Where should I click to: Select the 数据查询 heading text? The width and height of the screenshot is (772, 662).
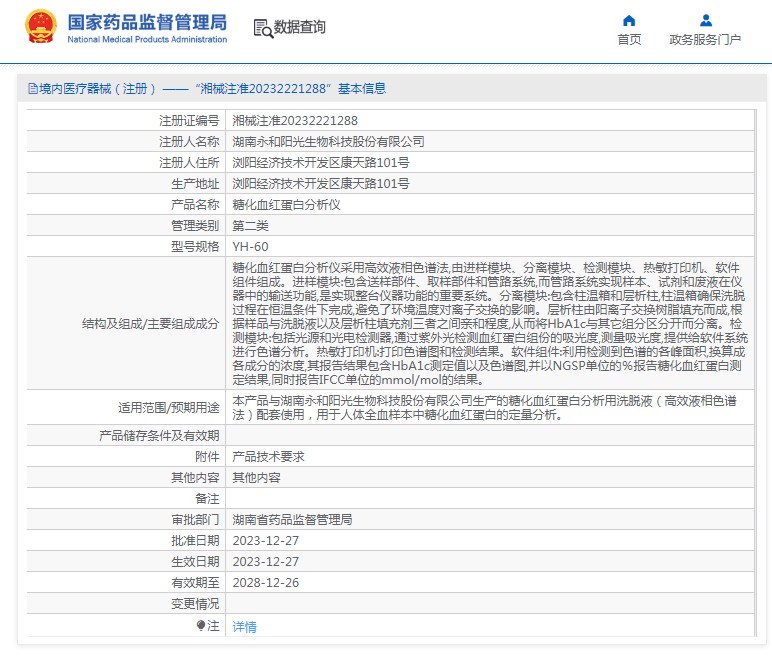pos(300,28)
